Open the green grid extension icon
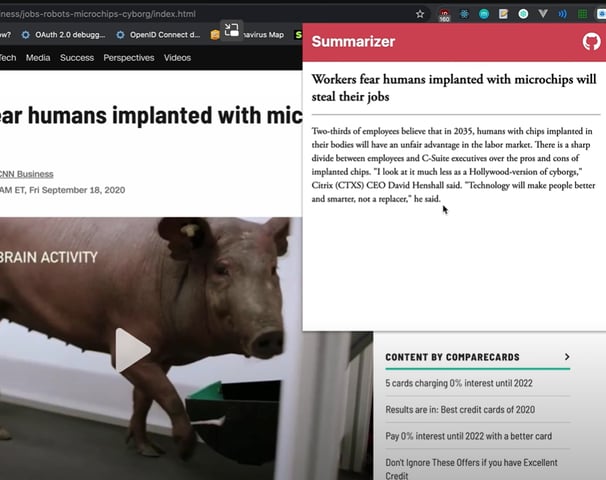 pyautogui.click(x=582, y=14)
